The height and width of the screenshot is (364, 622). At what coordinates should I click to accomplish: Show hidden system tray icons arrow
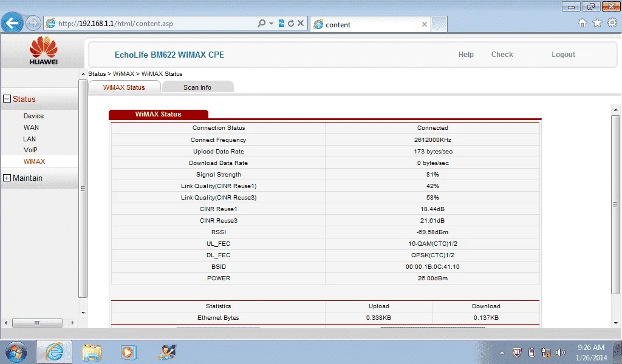click(x=502, y=352)
